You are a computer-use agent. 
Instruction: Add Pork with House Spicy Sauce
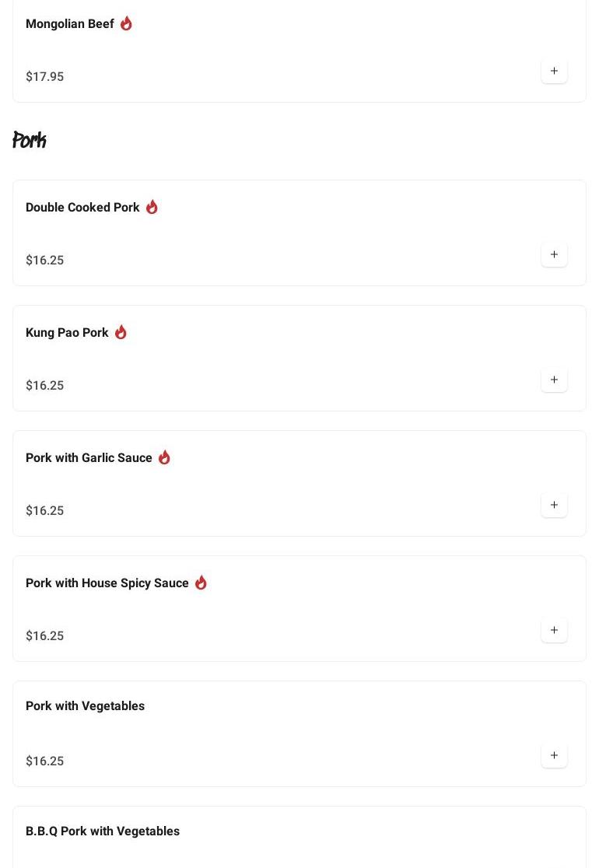(554, 630)
